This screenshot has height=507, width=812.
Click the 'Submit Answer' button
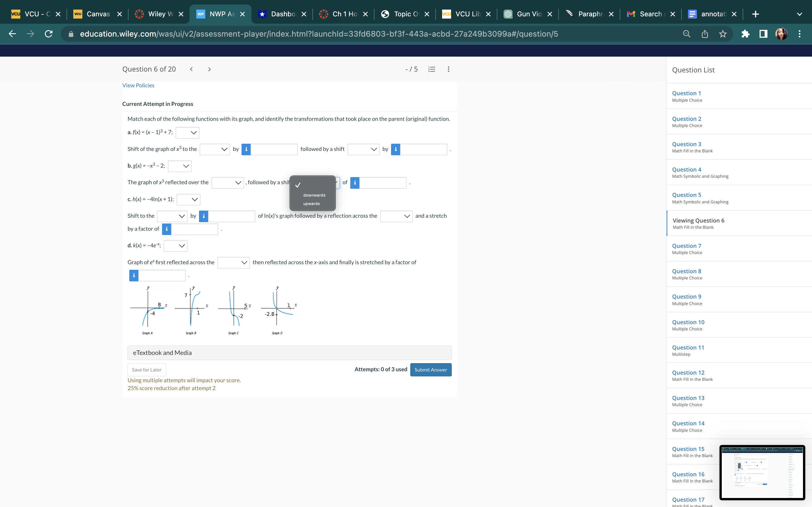click(430, 369)
